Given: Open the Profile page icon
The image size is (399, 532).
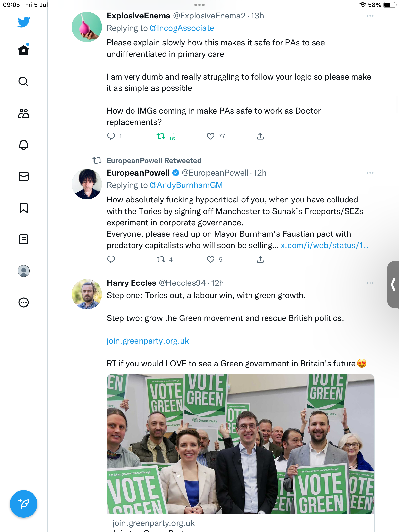Looking at the screenshot, I should (24, 271).
